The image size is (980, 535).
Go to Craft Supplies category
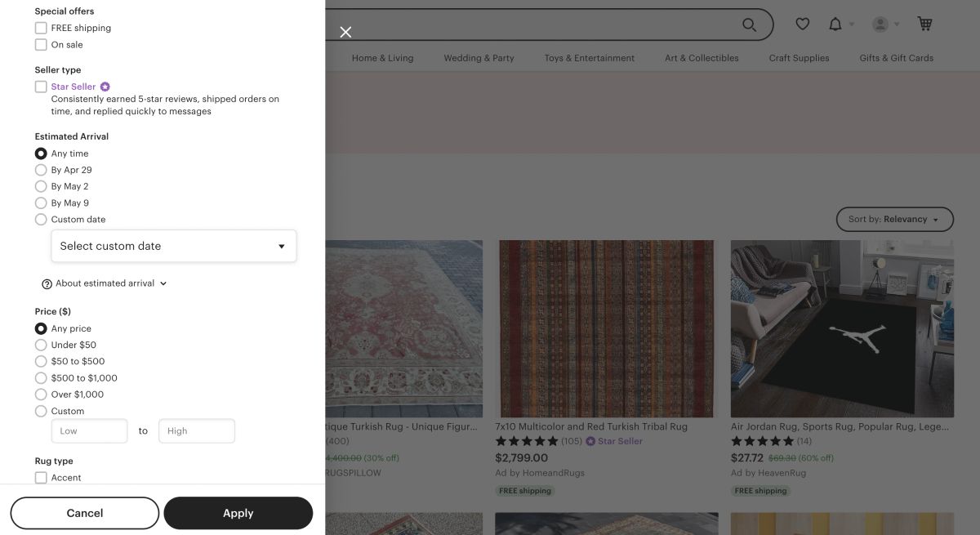[x=799, y=58]
